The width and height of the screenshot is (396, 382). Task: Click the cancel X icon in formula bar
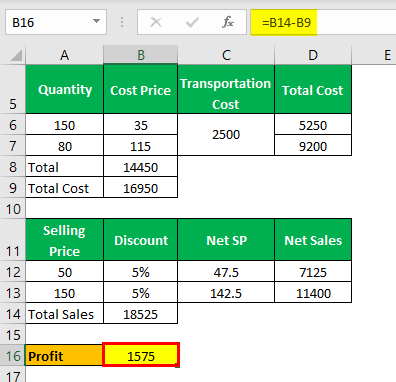point(156,22)
